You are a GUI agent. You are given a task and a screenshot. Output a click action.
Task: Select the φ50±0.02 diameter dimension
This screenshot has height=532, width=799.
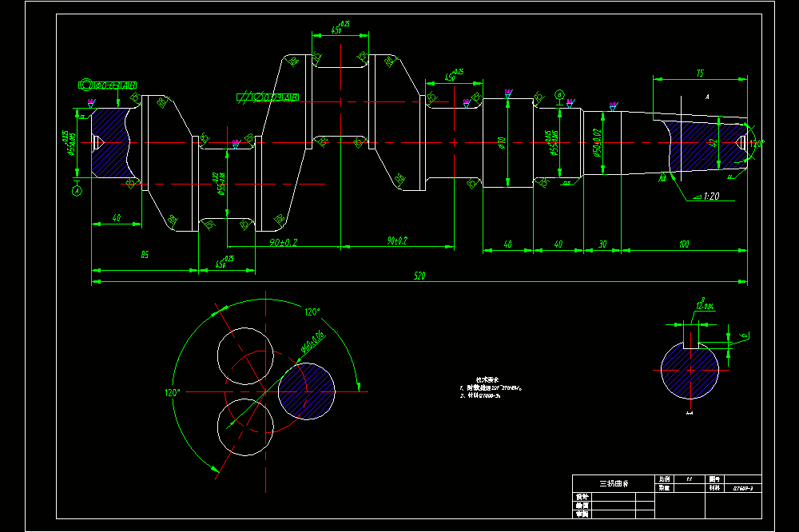(x=597, y=143)
